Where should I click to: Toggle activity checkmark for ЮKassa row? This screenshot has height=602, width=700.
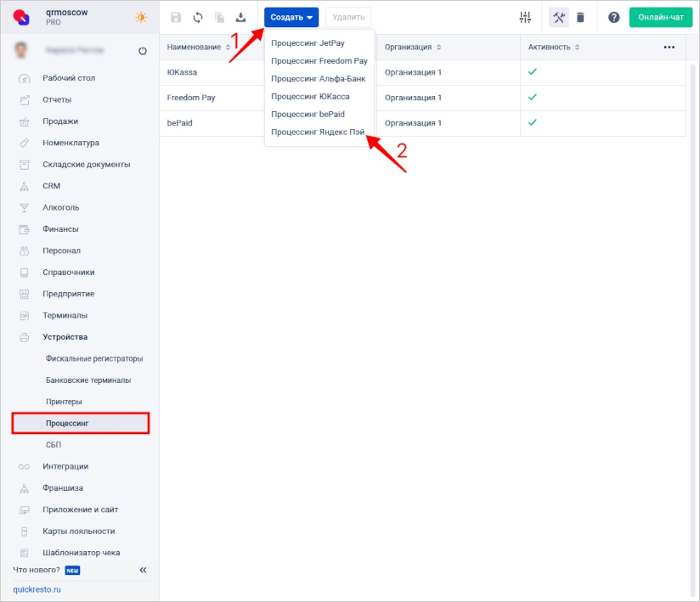coord(533,72)
